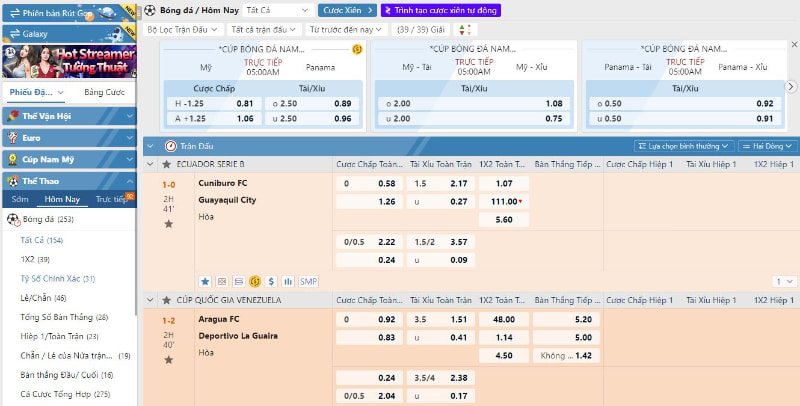Open the Hai Dòng layout dropdown
The width and height of the screenshot is (800, 406).
click(x=768, y=145)
